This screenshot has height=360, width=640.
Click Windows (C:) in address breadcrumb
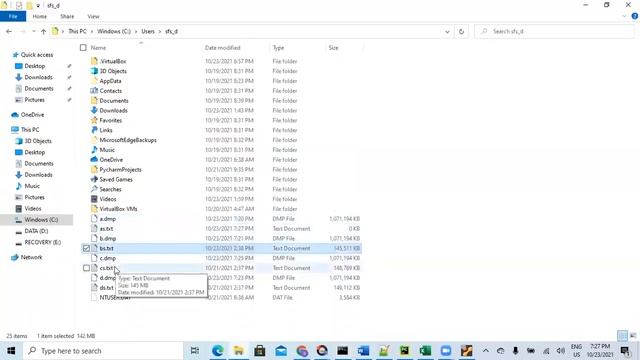[x=114, y=31]
